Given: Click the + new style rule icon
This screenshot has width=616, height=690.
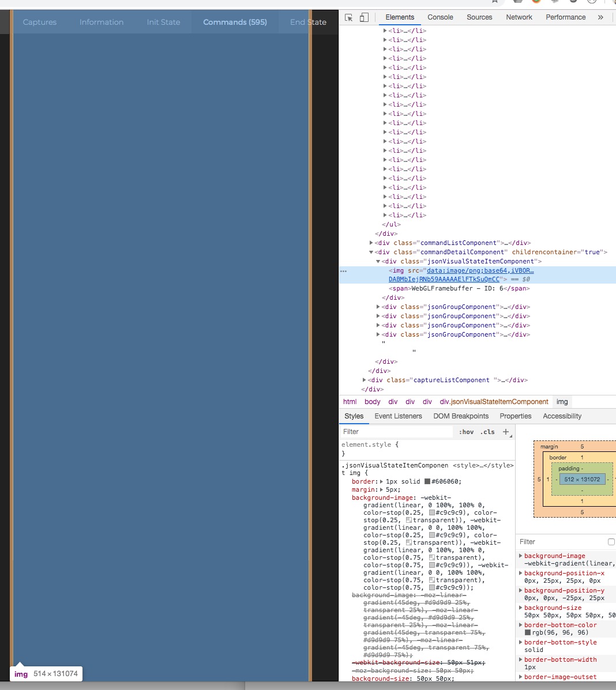Looking at the screenshot, I should pos(505,431).
